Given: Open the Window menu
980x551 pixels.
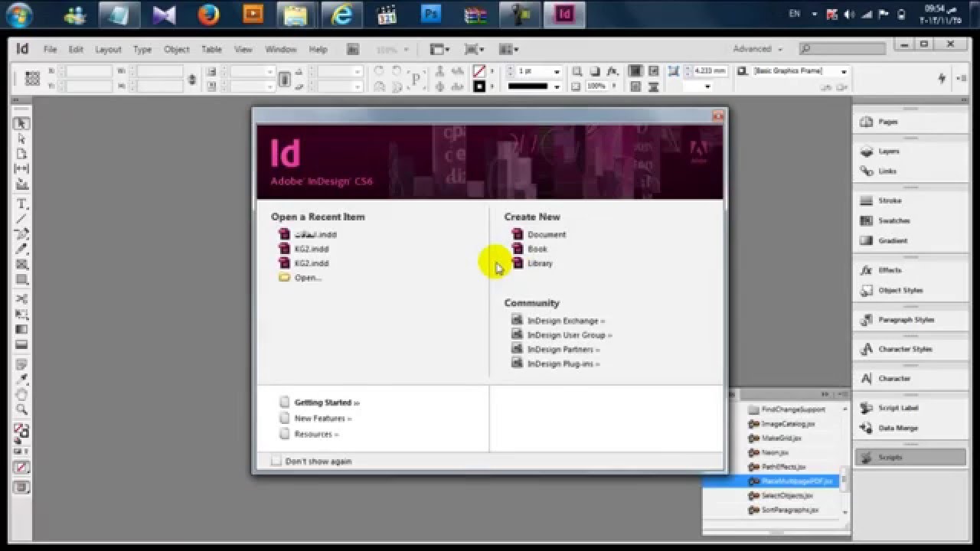Looking at the screenshot, I should 281,49.
